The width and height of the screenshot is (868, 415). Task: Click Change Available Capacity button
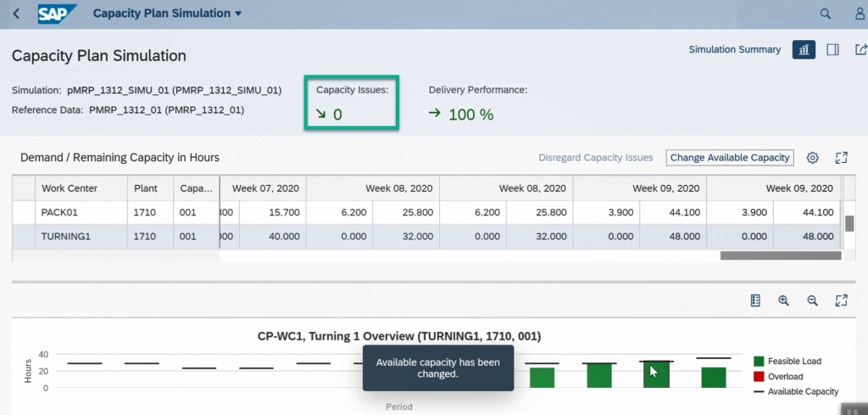730,158
